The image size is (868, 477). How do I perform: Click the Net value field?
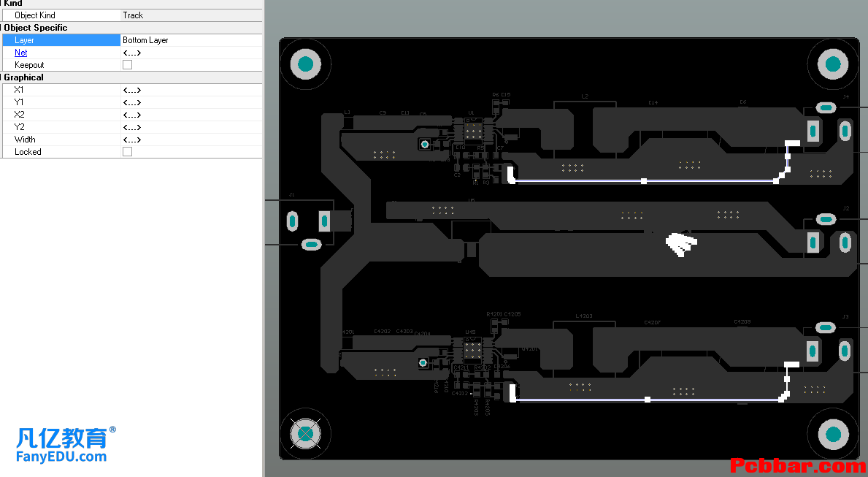(x=191, y=53)
